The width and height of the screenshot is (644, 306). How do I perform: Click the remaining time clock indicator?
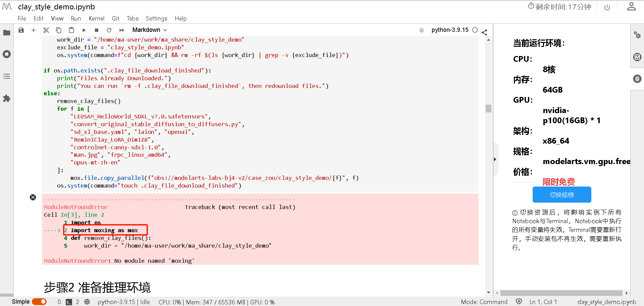pos(559,7)
